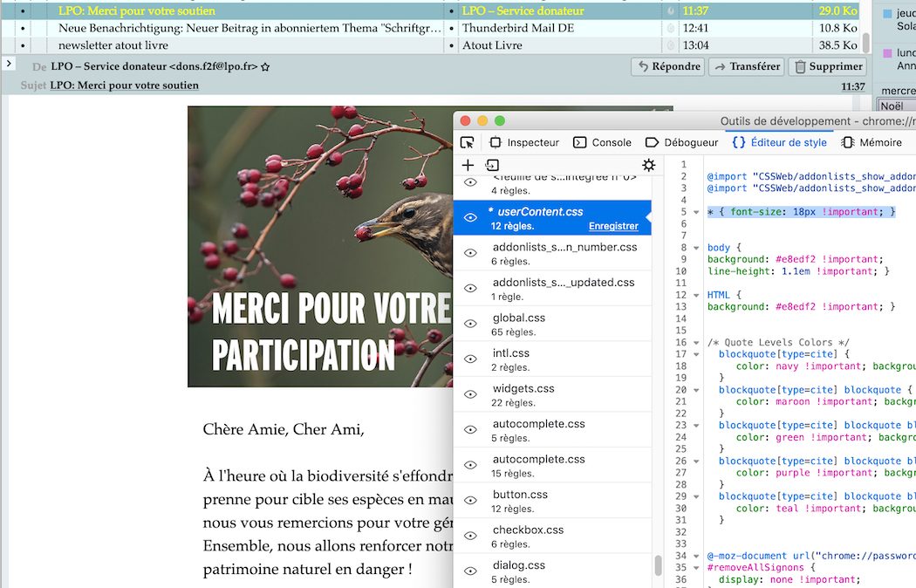Create a new style sheet with plus icon
Image resolution: width=916 pixels, height=588 pixels.
pos(468,165)
